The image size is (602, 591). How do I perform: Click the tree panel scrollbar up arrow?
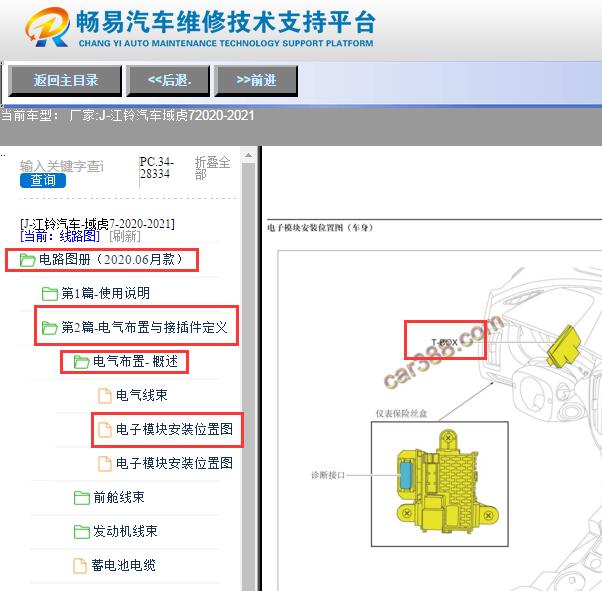248,155
